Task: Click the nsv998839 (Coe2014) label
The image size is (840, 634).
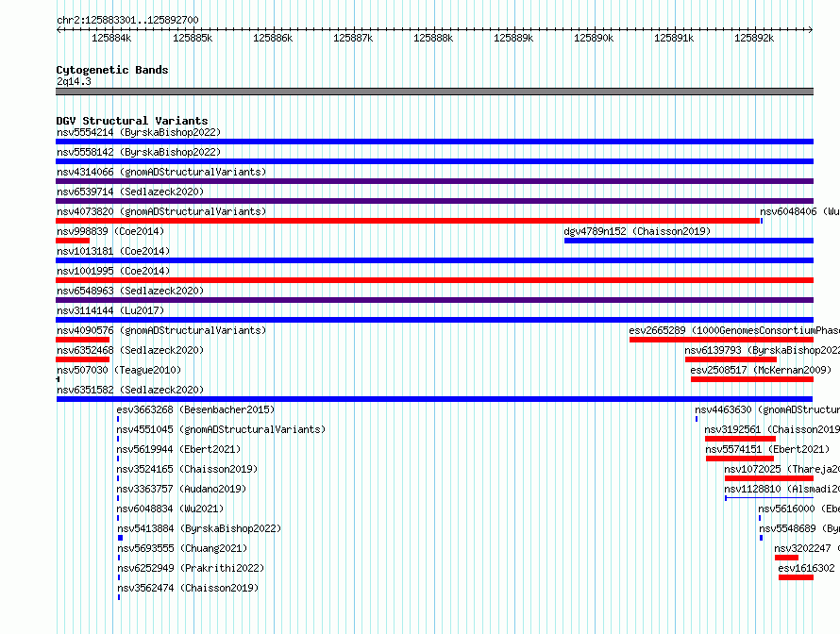Action: pos(110,231)
